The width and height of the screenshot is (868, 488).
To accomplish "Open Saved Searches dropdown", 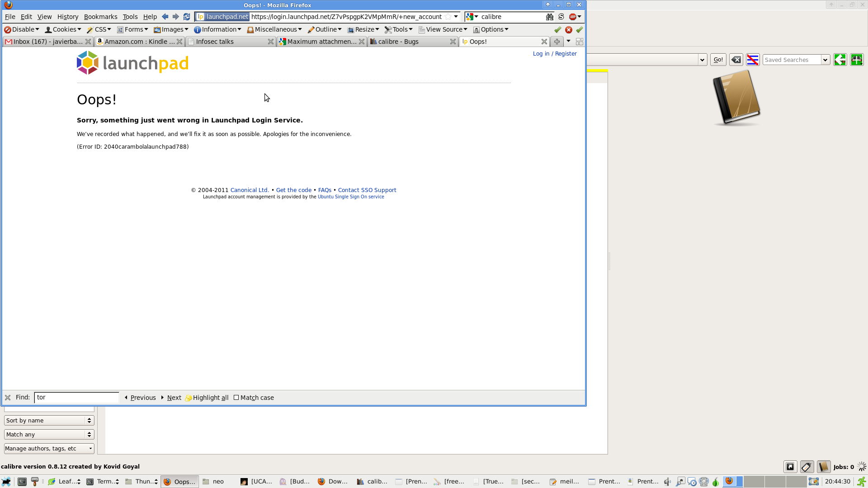I will point(825,60).
